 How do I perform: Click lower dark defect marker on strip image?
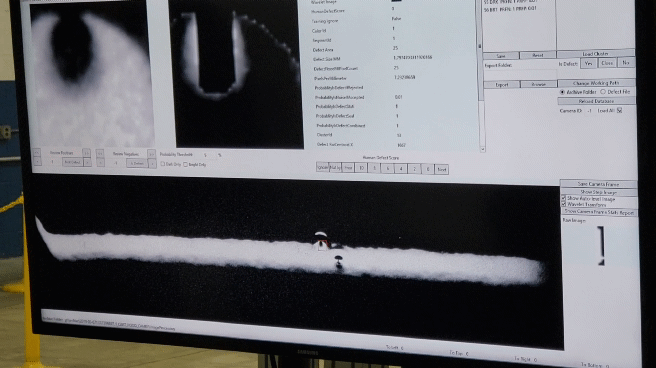(x=338, y=263)
